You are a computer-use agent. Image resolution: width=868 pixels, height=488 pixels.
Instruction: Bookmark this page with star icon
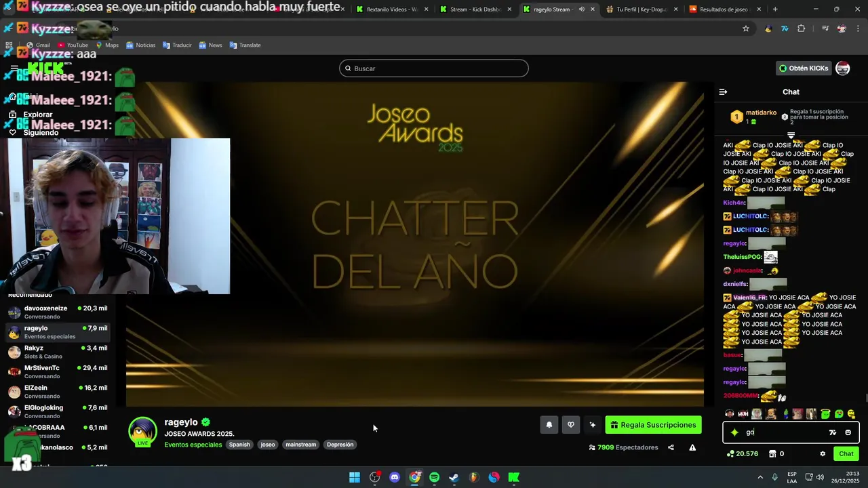746,28
